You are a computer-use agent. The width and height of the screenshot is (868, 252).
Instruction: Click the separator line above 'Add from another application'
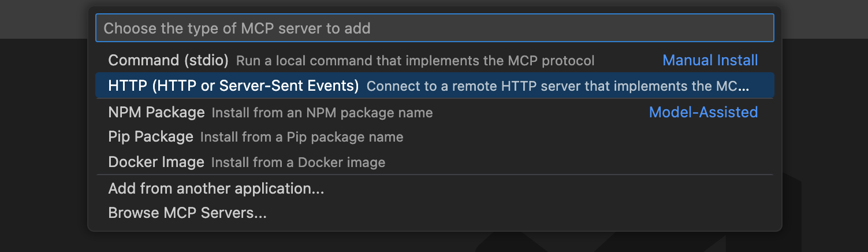click(x=434, y=175)
